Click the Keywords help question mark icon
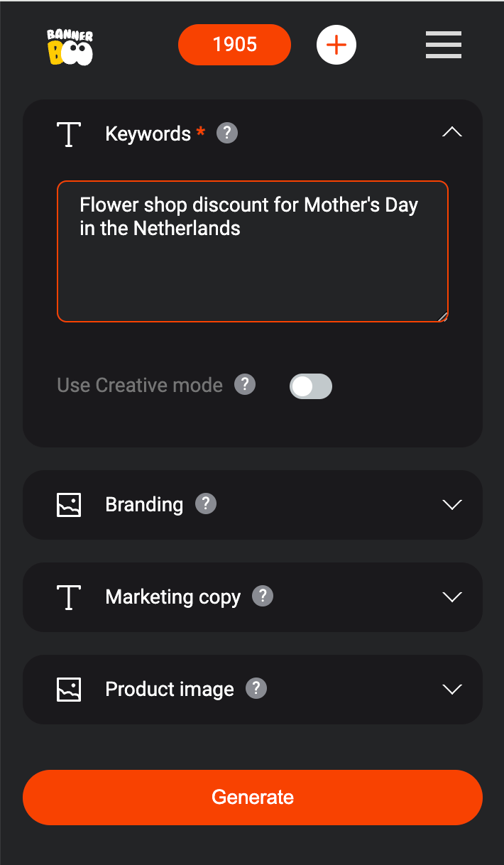This screenshot has height=865, width=504. pyautogui.click(x=227, y=133)
